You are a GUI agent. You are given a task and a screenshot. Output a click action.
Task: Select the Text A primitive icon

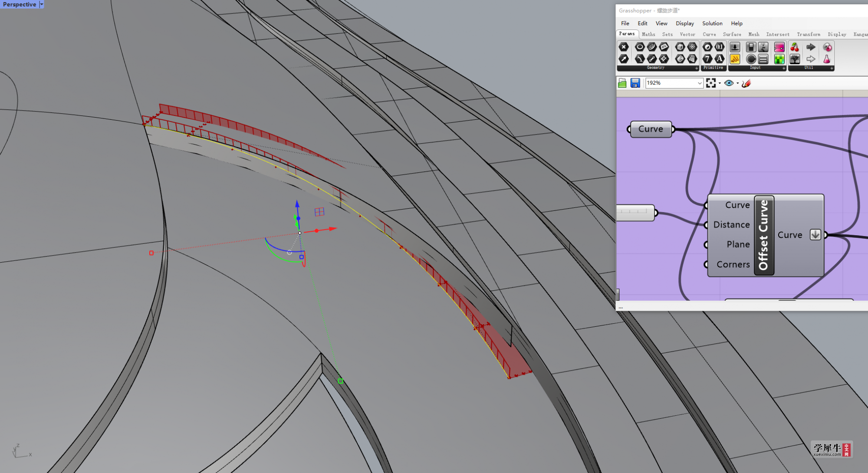[720, 59]
